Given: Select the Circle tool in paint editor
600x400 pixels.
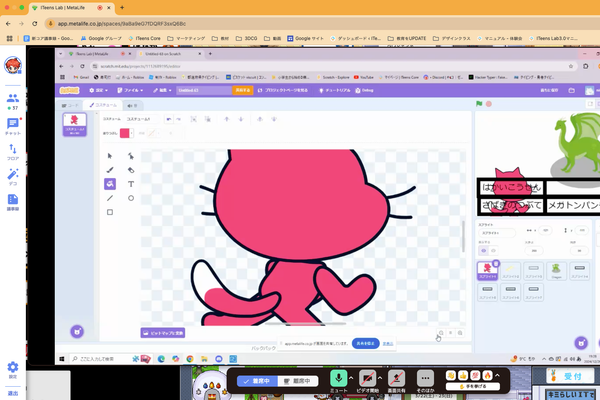Looking at the screenshot, I should (131, 198).
